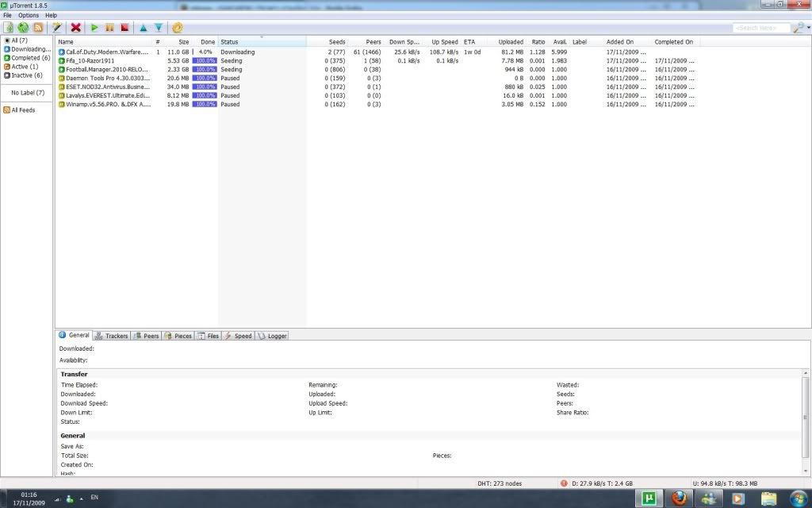Select the Inactive (6) category

23,75
